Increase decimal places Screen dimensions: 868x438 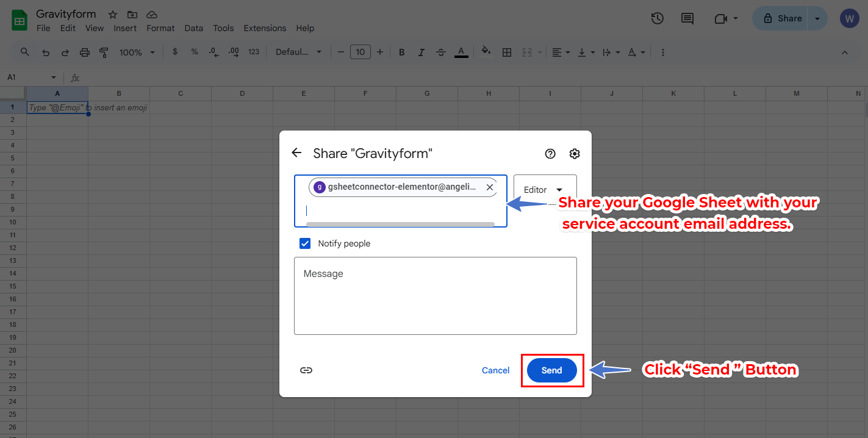[234, 52]
